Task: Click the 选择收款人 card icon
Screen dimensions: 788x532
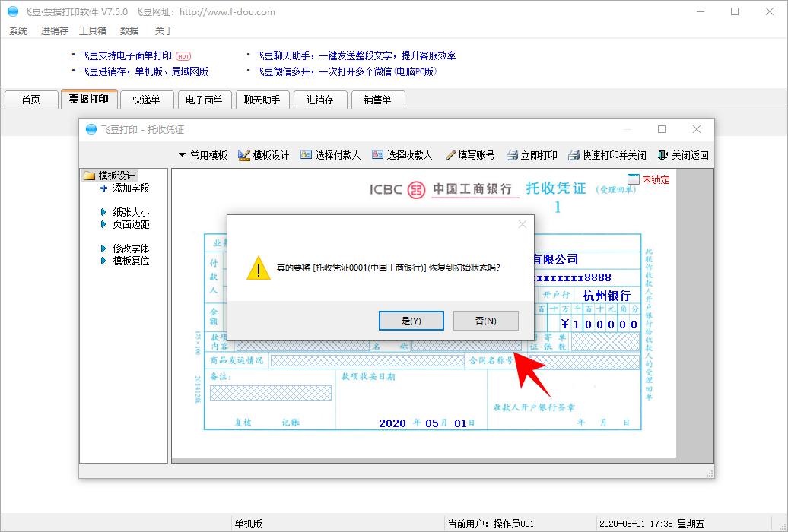Action: tap(377, 155)
